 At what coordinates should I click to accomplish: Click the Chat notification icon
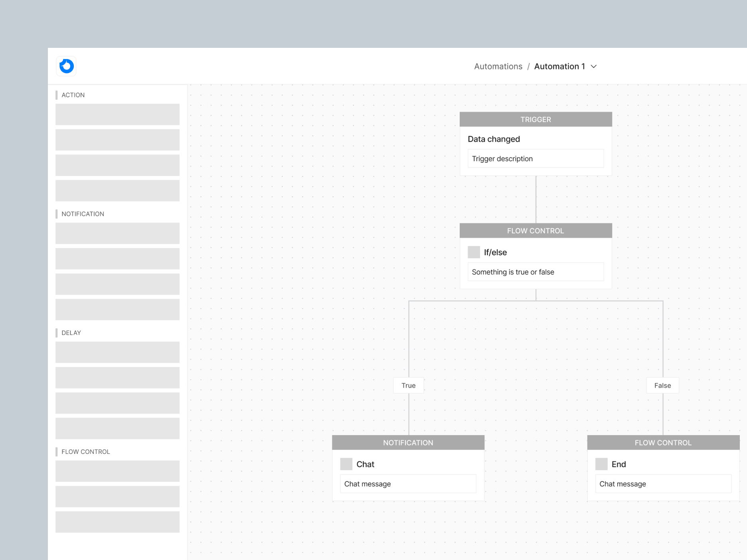point(346,464)
